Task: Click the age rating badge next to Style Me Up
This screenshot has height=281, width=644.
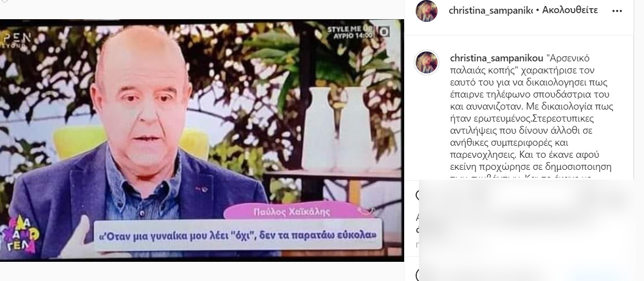Action: (x=383, y=32)
